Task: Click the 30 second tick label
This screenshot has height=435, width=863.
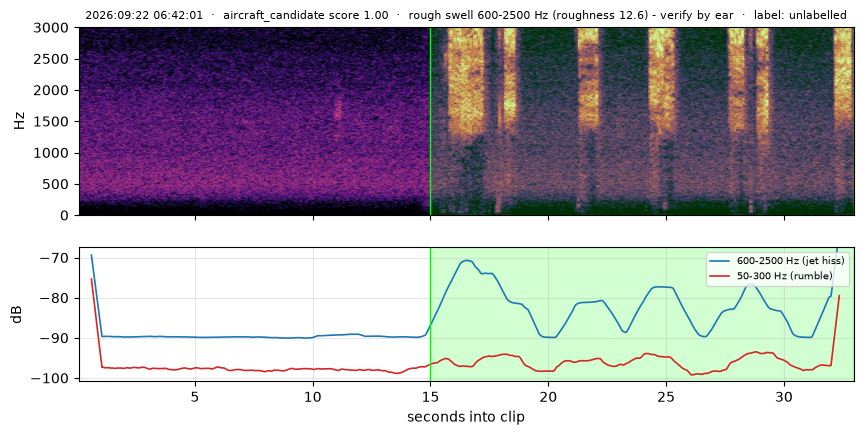Action: (x=784, y=396)
